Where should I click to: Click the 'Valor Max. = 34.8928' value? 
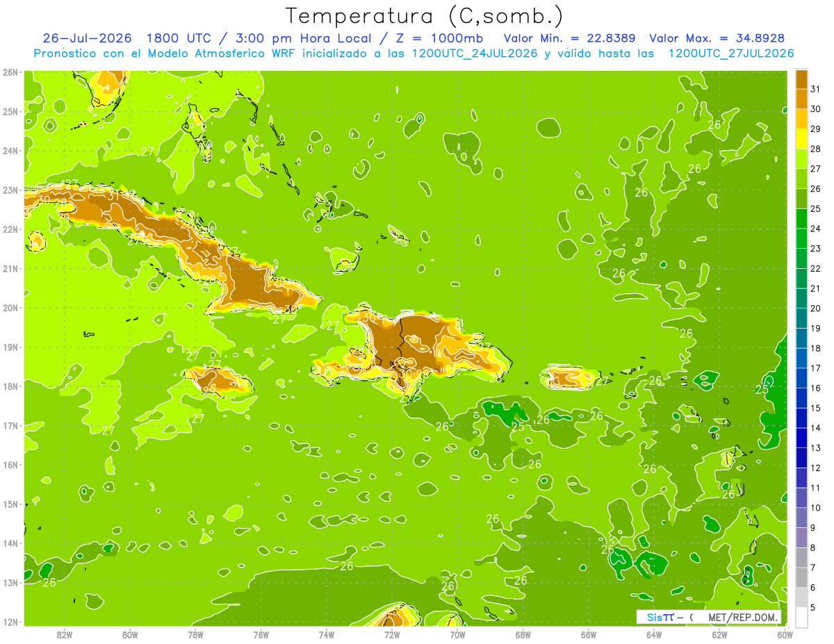[x=717, y=38]
